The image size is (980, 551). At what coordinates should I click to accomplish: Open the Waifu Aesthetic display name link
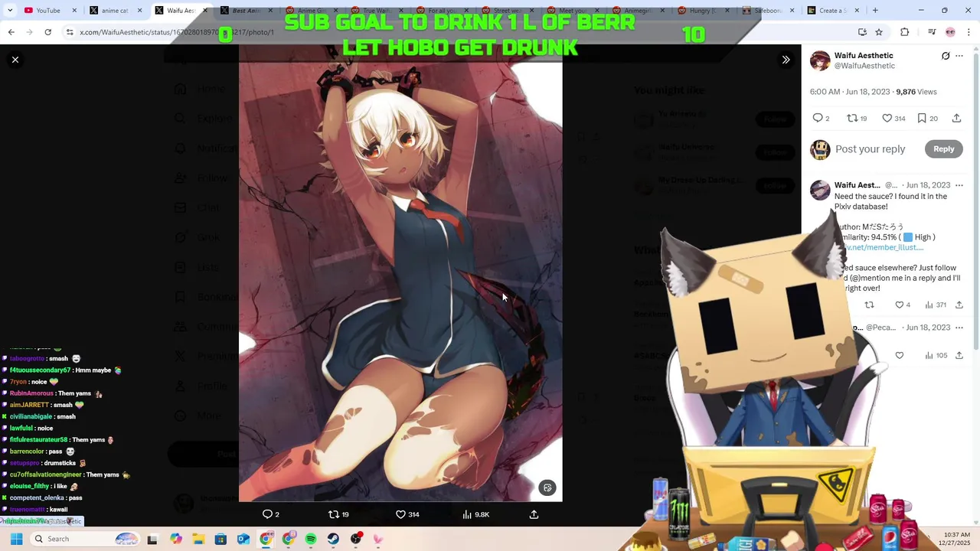pos(864,56)
